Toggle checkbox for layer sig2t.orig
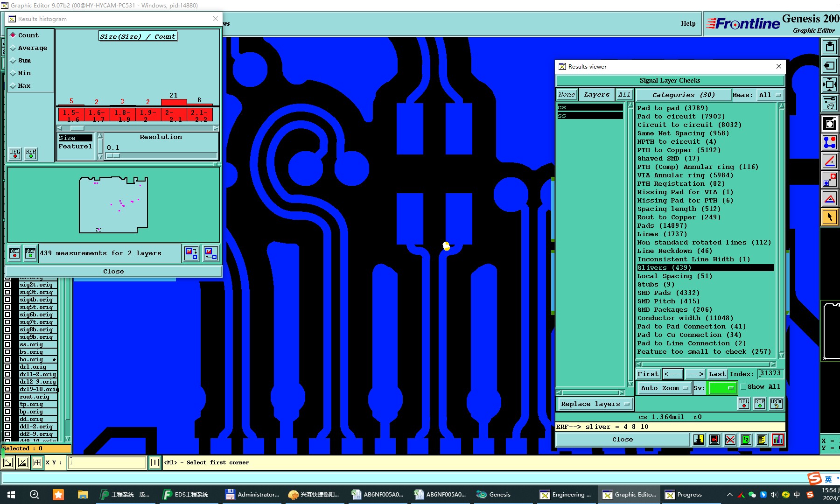The height and width of the screenshot is (504, 840). tap(7, 285)
